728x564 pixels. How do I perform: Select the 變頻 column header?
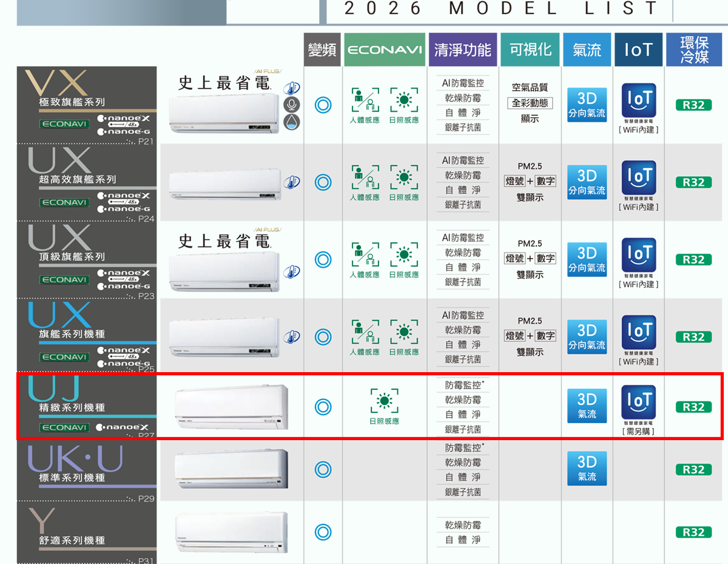(322, 50)
